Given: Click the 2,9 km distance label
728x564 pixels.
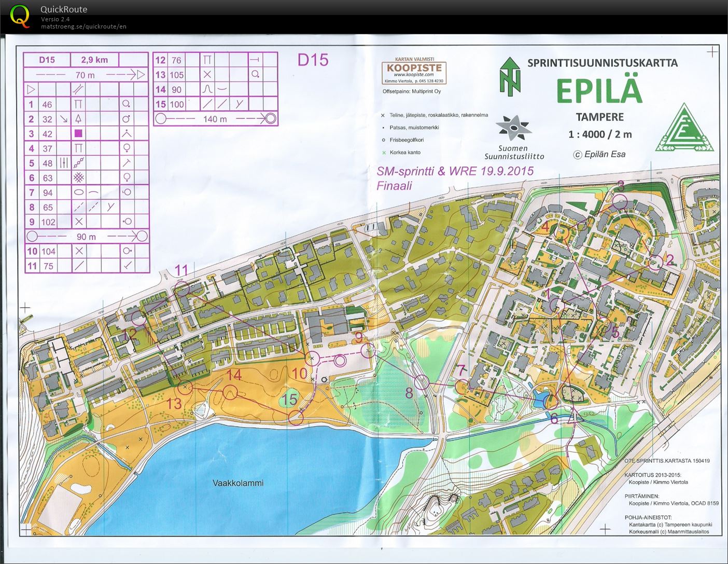Looking at the screenshot, I should (94, 59).
